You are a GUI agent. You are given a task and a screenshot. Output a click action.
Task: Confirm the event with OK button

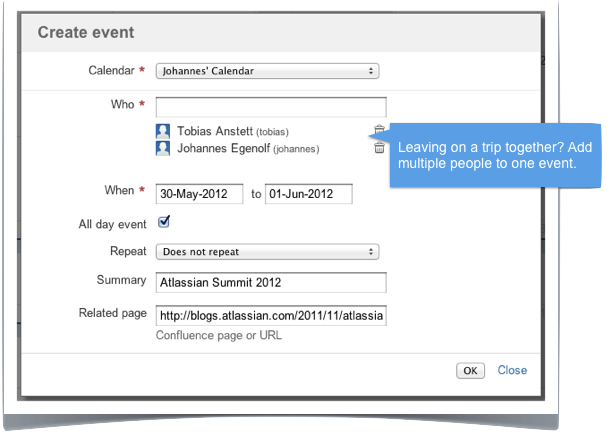point(470,371)
